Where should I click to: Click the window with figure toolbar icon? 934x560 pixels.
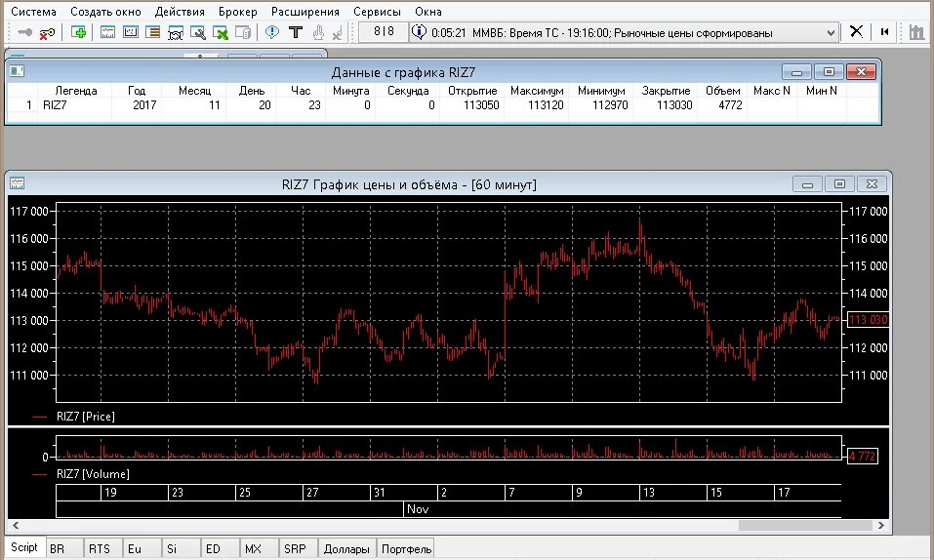point(175,33)
